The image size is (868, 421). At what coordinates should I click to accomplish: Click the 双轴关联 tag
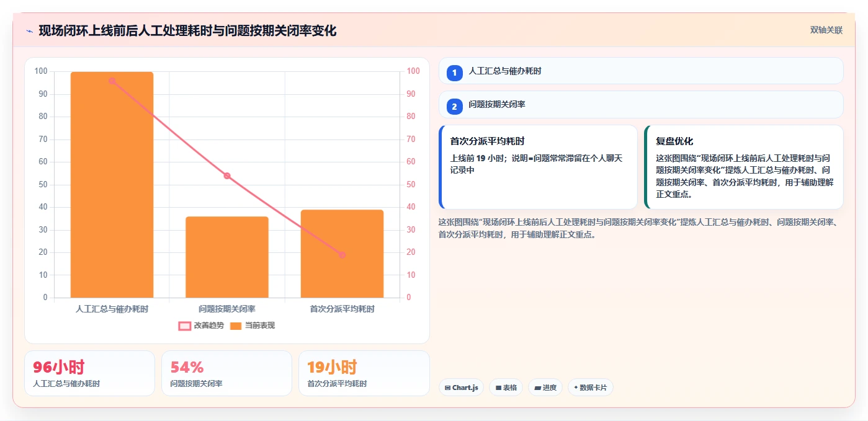click(826, 30)
